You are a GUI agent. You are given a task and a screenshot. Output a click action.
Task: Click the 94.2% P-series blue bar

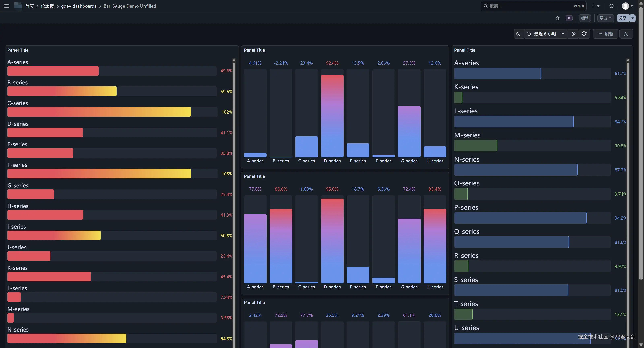tap(520, 218)
